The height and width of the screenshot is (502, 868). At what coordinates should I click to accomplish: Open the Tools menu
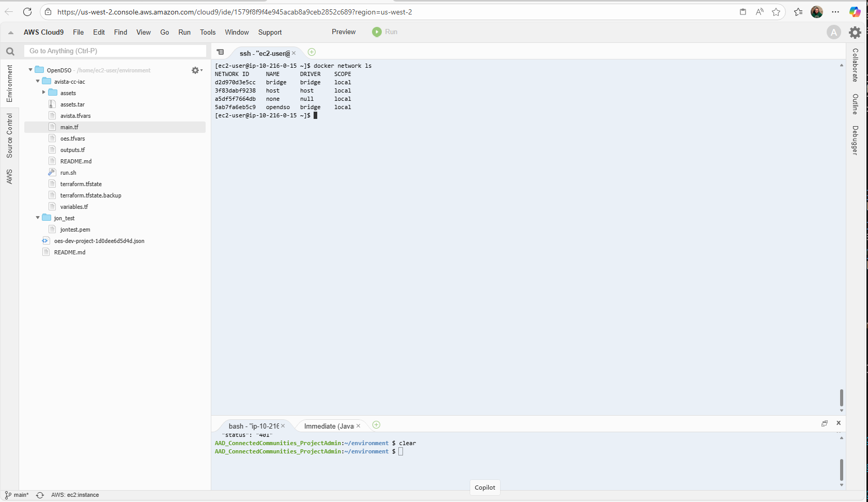coord(208,32)
